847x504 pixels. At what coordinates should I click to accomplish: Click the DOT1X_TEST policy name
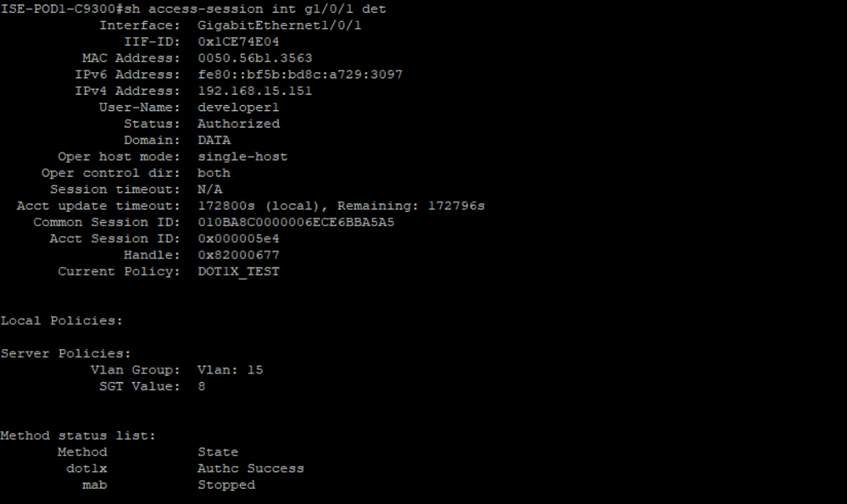click(238, 271)
